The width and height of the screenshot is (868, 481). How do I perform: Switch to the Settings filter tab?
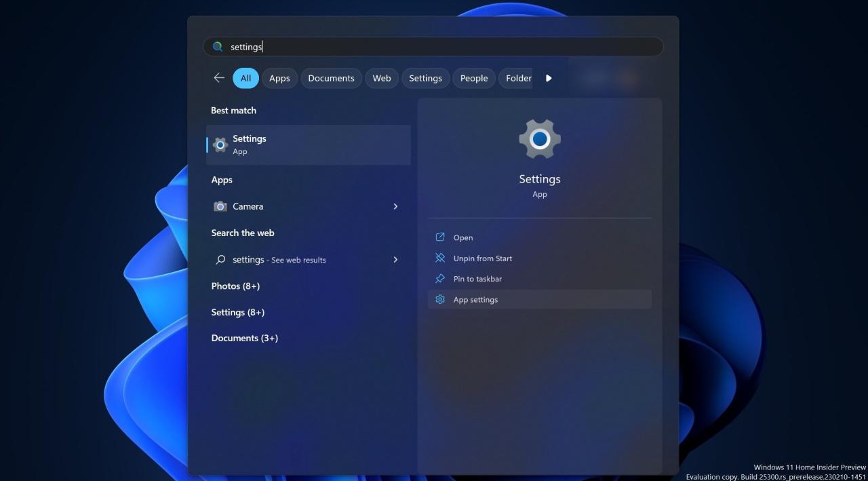point(425,78)
